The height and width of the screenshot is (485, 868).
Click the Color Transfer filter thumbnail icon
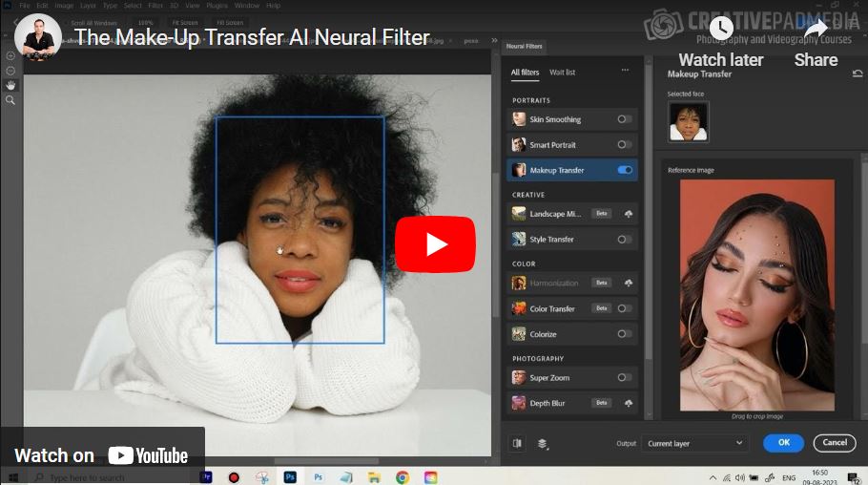coord(519,308)
